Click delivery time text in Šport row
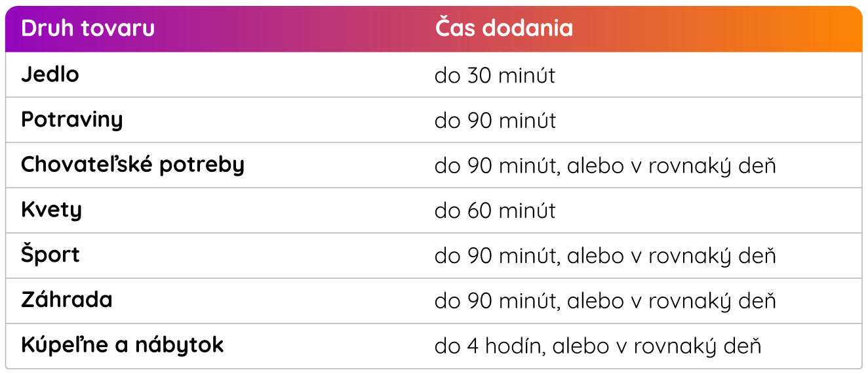Screen dimensions: 868x374 pos(605,256)
